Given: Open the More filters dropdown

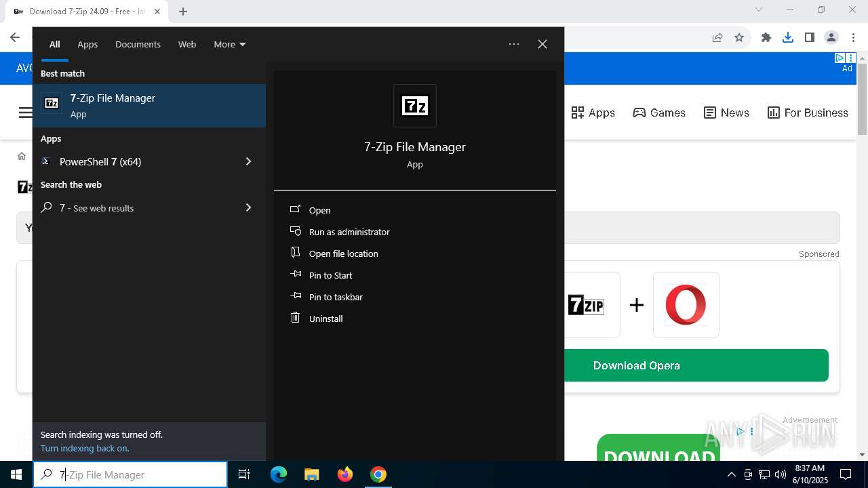Looking at the screenshot, I should (230, 44).
